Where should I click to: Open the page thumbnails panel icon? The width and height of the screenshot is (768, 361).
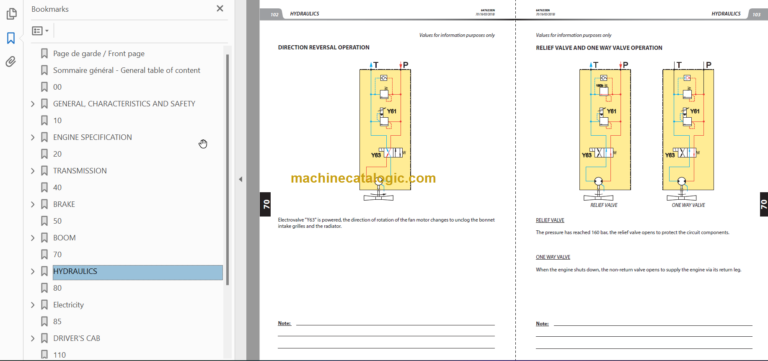click(x=11, y=14)
